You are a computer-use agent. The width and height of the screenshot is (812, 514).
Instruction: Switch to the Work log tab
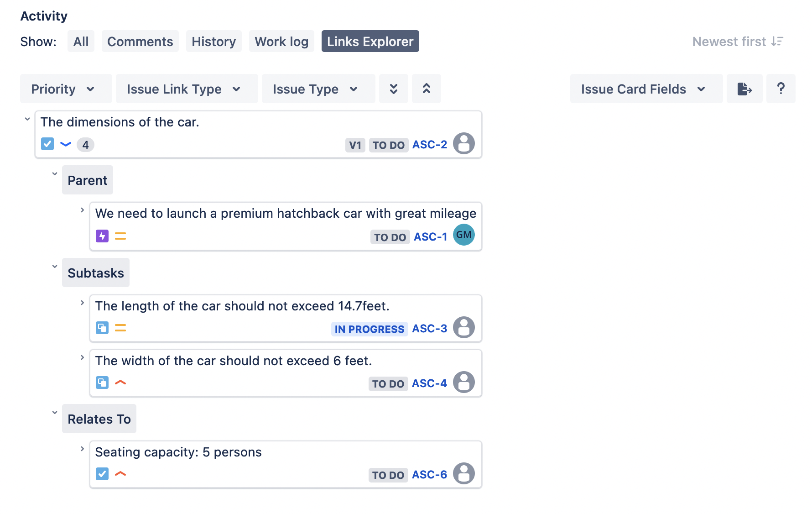point(281,42)
